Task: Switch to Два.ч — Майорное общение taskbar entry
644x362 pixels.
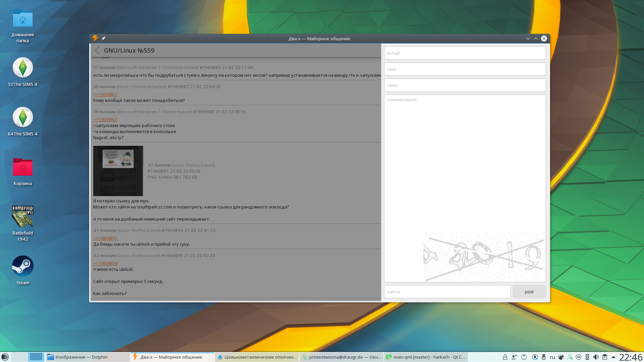Action: [x=172, y=357]
